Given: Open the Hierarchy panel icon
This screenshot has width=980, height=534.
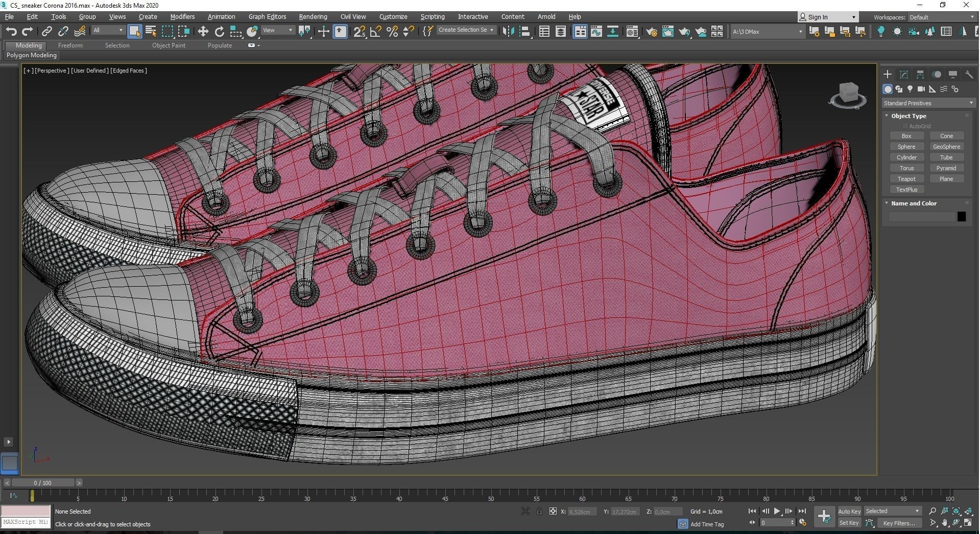Looking at the screenshot, I should pyautogui.click(x=920, y=75).
